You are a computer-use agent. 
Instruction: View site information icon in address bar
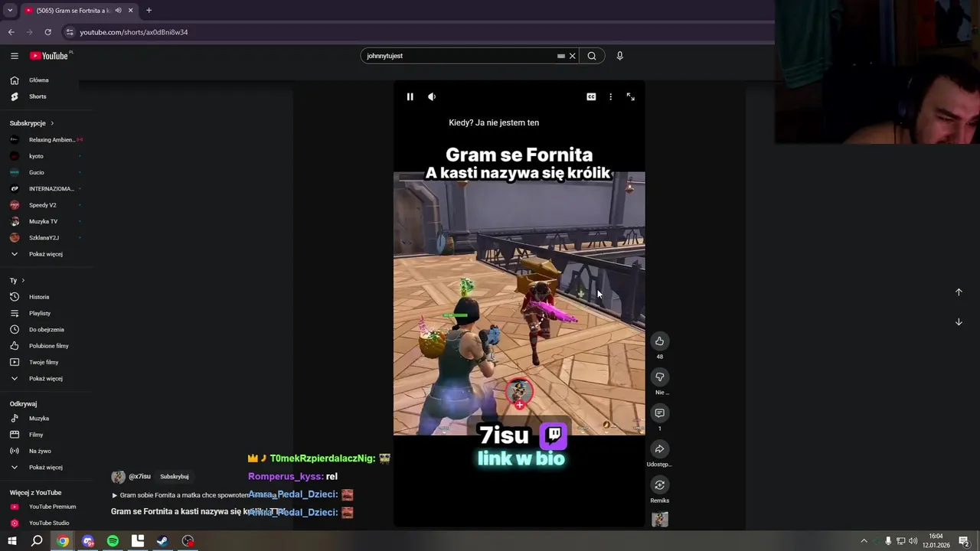(70, 32)
